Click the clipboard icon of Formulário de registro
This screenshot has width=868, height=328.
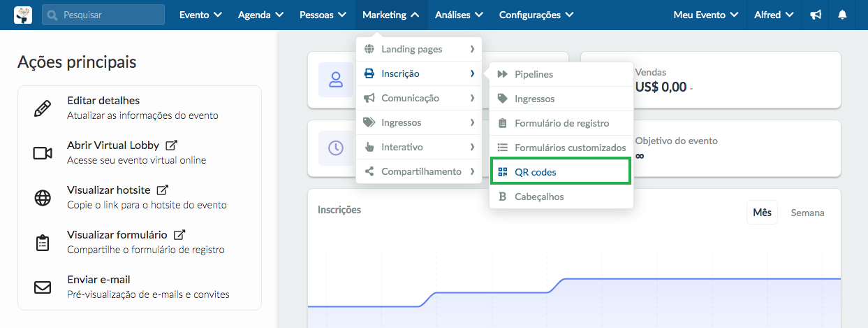(502, 123)
